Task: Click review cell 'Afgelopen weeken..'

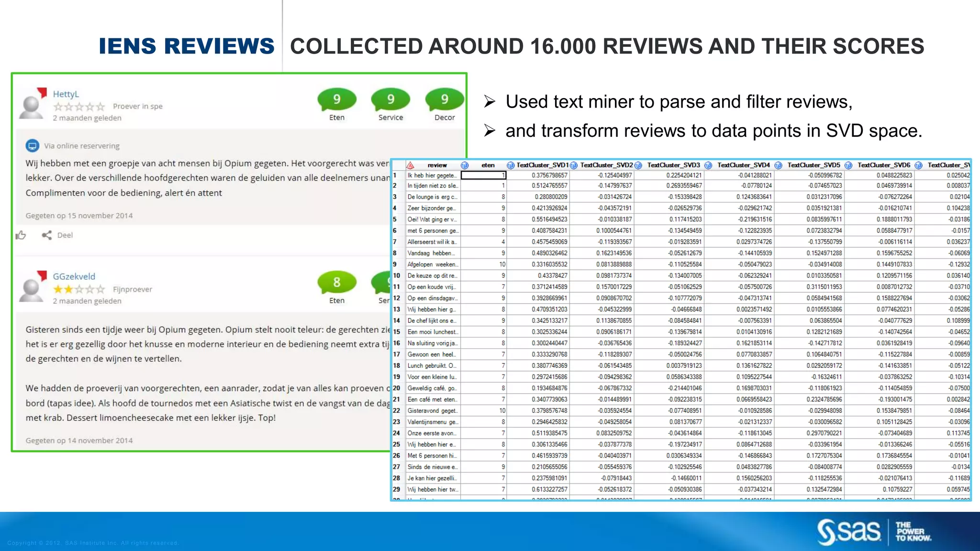Action: point(433,264)
